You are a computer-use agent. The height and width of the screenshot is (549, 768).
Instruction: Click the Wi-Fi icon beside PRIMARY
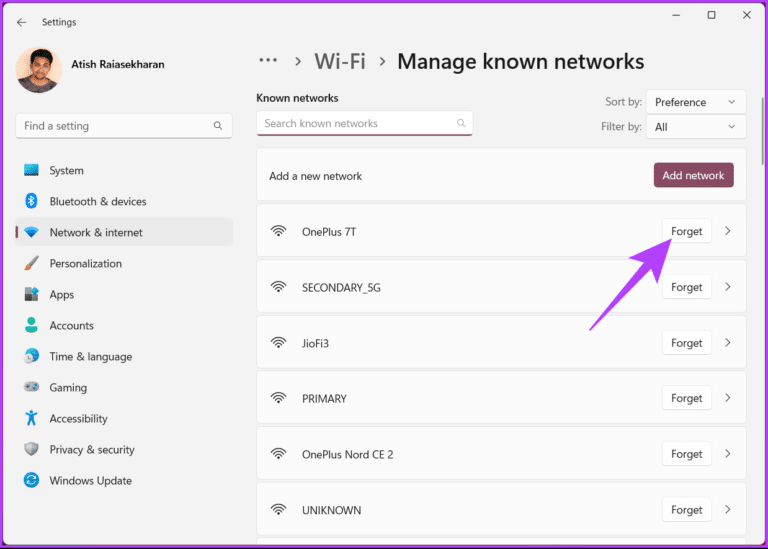pos(279,398)
